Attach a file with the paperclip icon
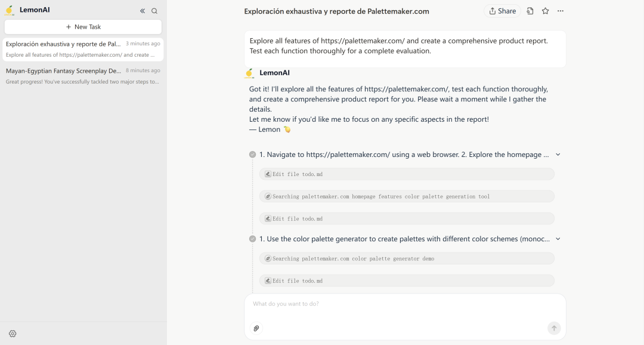This screenshot has height=345, width=644. point(256,328)
